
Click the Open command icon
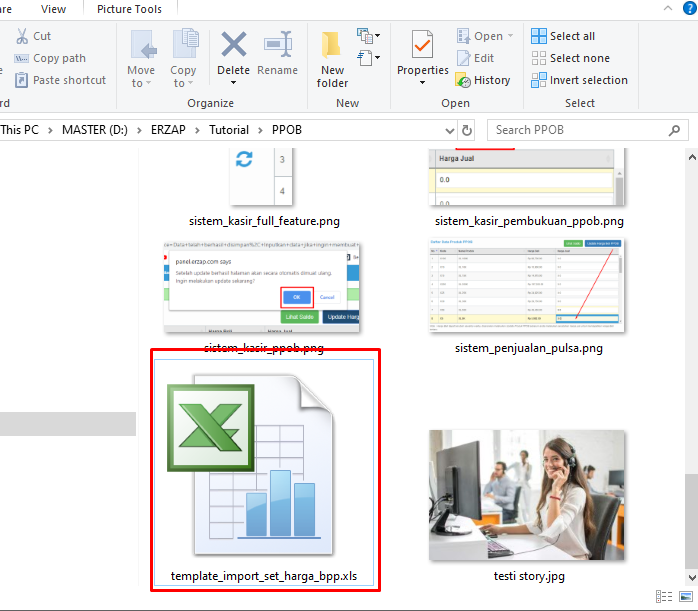[x=463, y=36]
